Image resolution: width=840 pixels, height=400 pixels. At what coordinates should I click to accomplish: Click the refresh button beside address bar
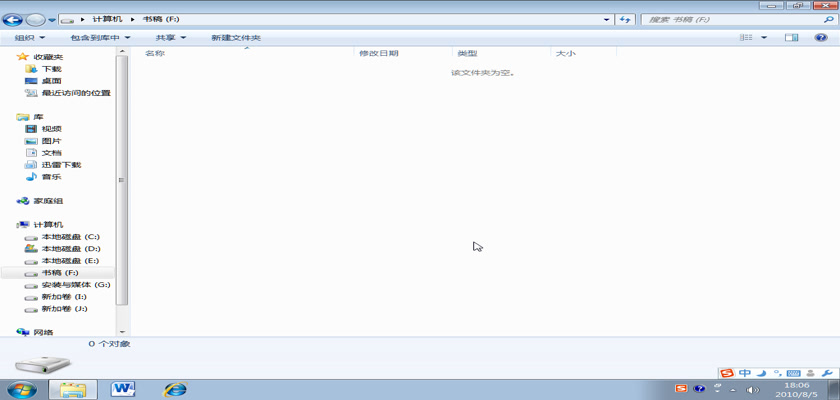pyautogui.click(x=625, y=19)
